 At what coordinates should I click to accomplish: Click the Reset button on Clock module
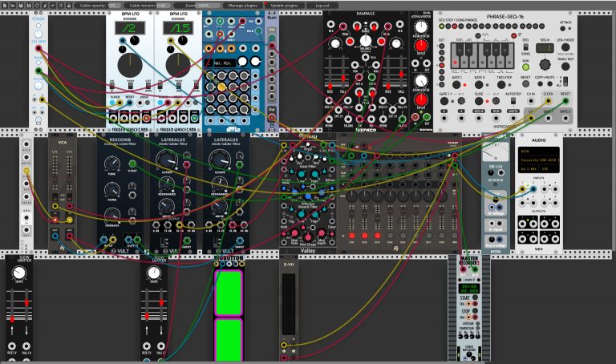point(38,63)
